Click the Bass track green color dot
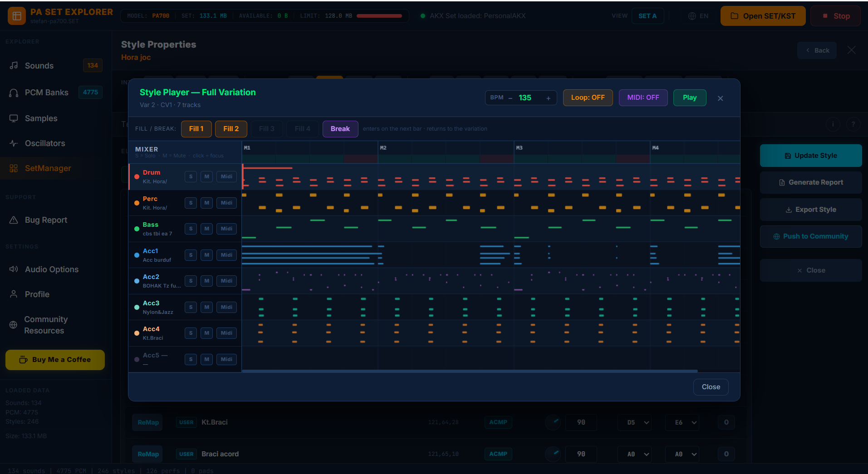The image size is (868, 474). click(x=137, y=229)
